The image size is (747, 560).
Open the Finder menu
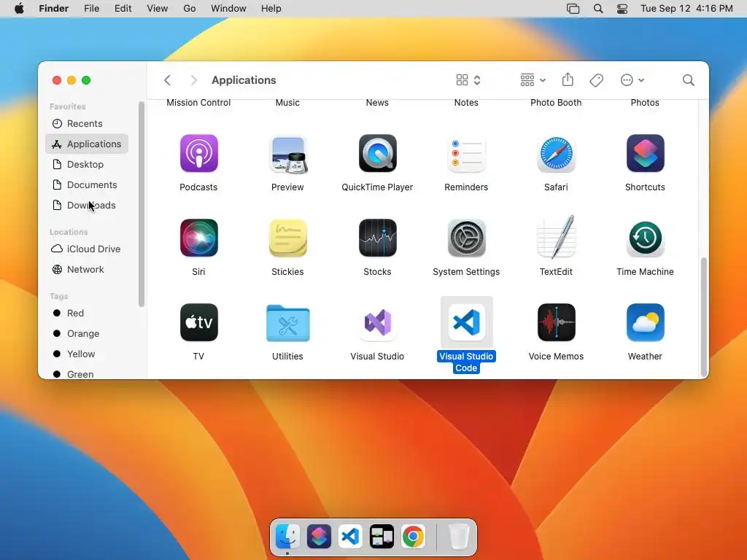tap(53, 9)
